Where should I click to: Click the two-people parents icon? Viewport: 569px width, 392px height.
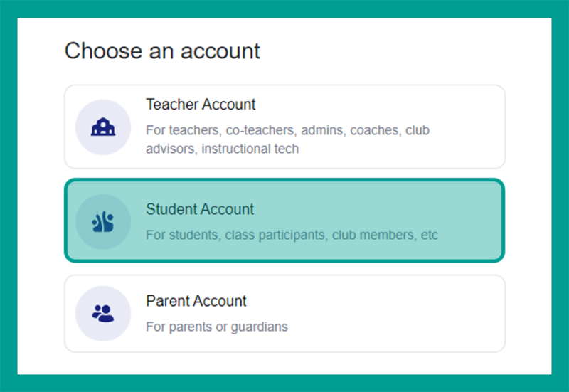tap(103, 314)
